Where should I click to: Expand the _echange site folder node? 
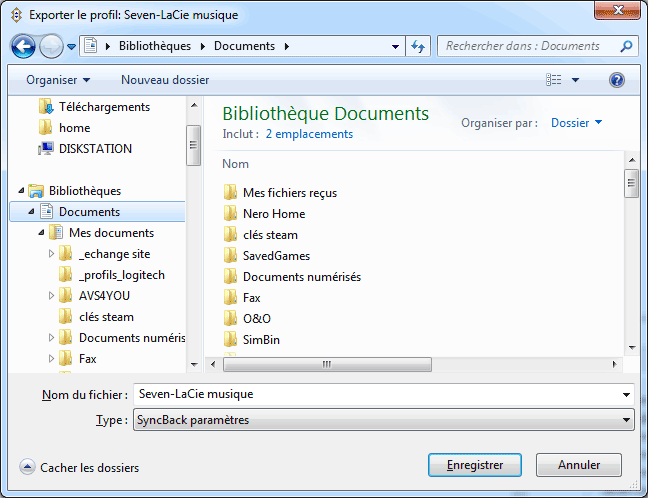52,254
